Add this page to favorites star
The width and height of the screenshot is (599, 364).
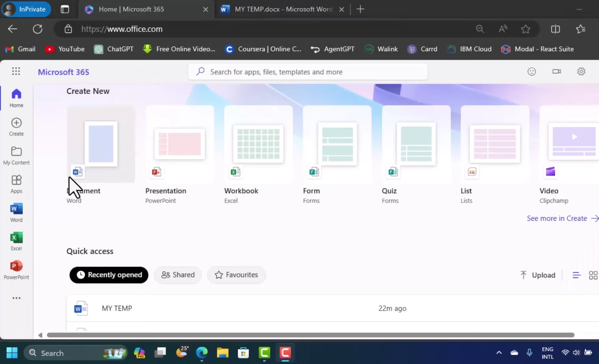point(525,29)
